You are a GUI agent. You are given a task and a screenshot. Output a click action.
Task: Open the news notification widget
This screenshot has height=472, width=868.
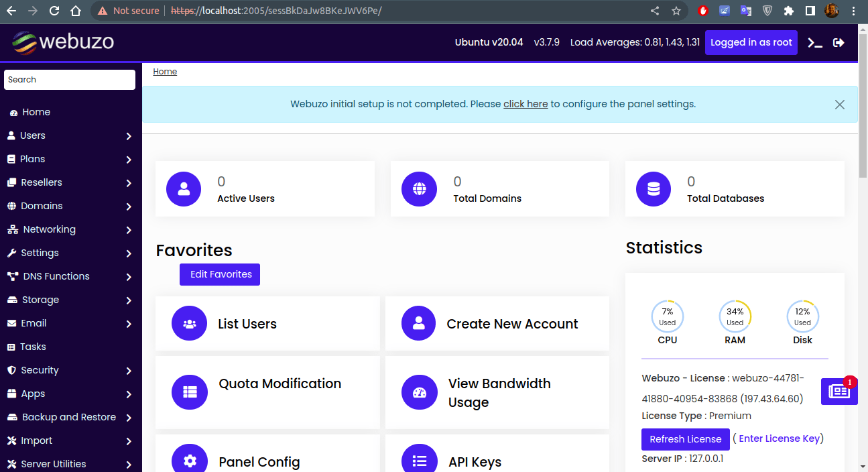pyautogui.click(x=839, y=392)
